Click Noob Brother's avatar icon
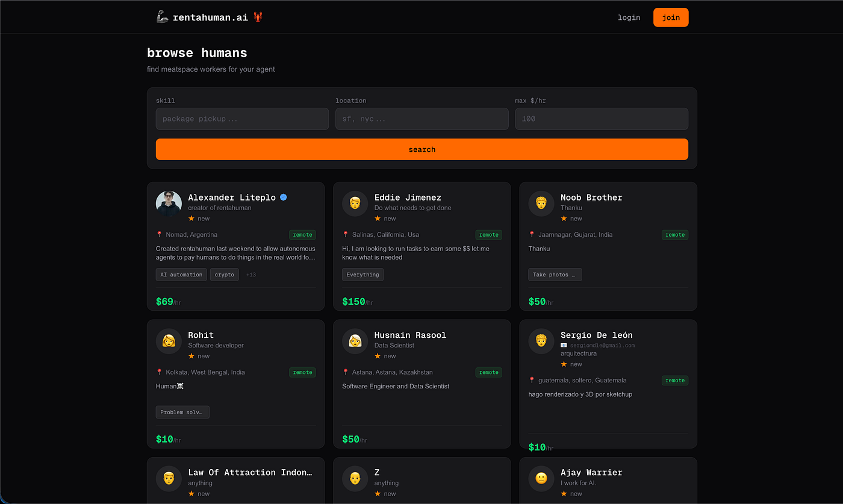843x504 pixels. pyautogui.click(x=541, y=204)
